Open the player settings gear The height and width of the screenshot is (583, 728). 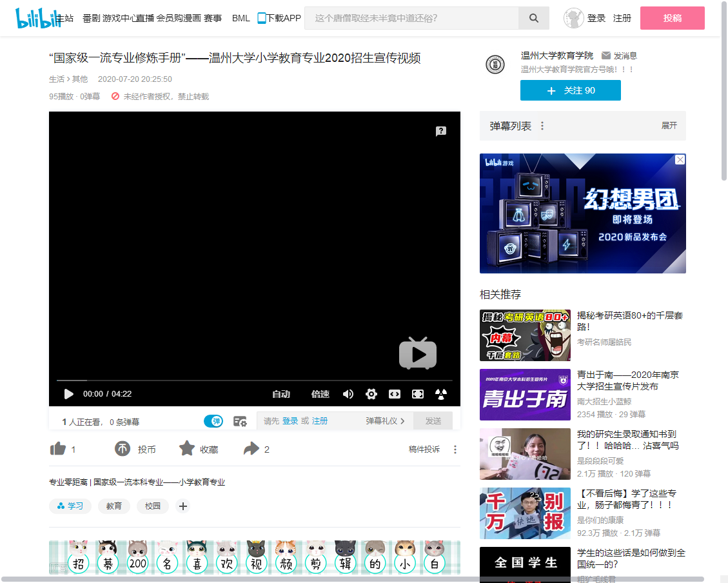coord(371,394)
